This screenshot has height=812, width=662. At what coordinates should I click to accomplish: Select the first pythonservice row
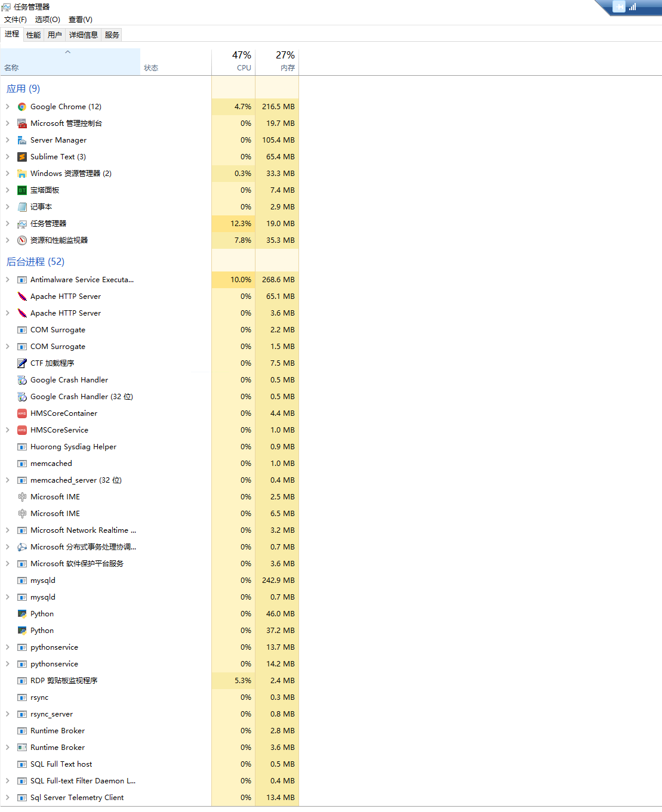[149, 647]
